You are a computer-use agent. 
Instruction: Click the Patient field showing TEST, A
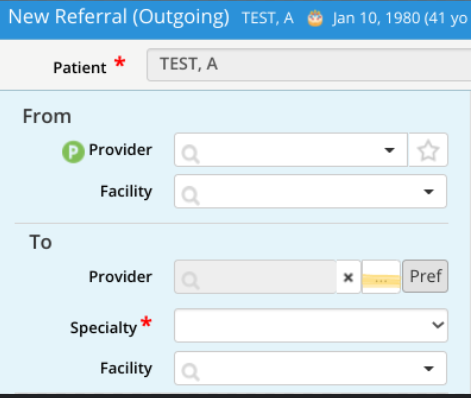[309, 65]
